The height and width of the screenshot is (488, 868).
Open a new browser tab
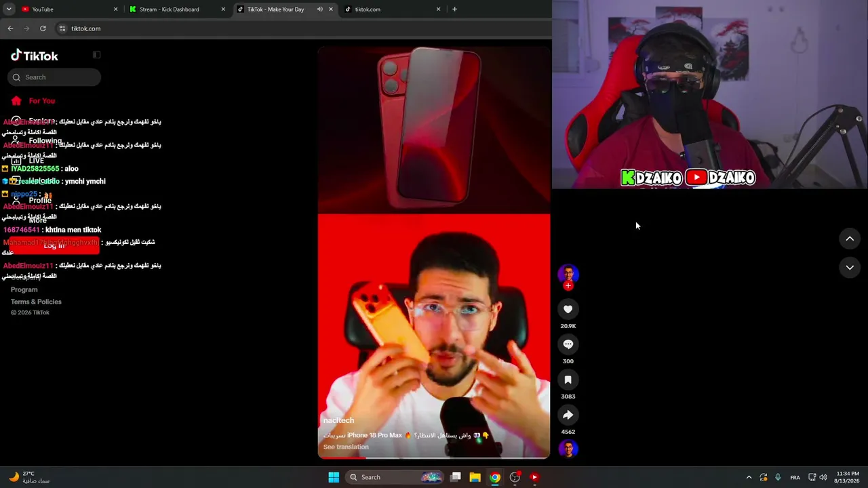(x=454, y=9)
